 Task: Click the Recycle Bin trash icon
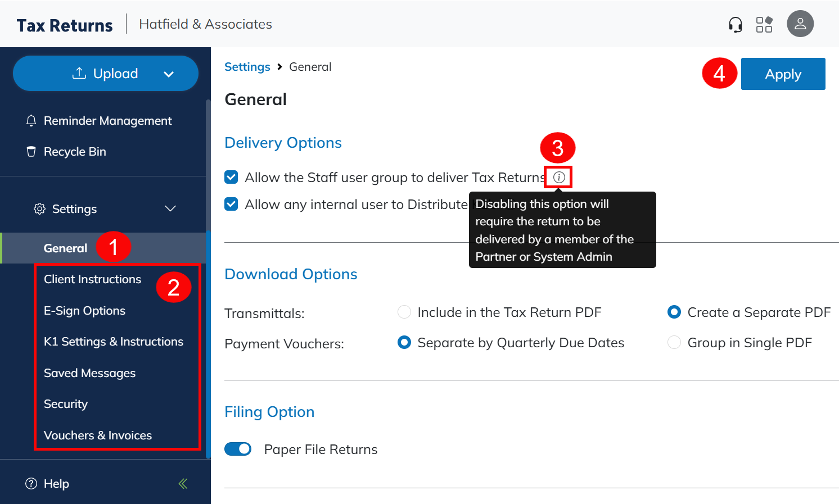(31, 152)
